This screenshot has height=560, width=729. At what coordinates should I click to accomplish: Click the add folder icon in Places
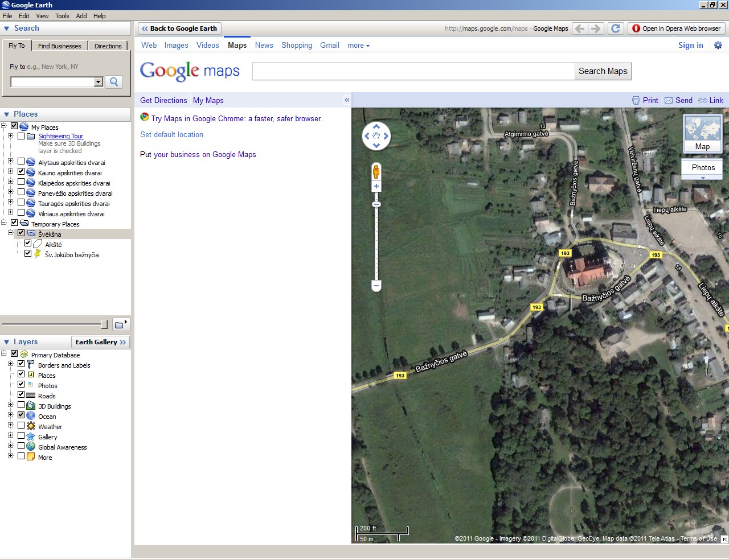pyautogui.click(x=121, y=324)
